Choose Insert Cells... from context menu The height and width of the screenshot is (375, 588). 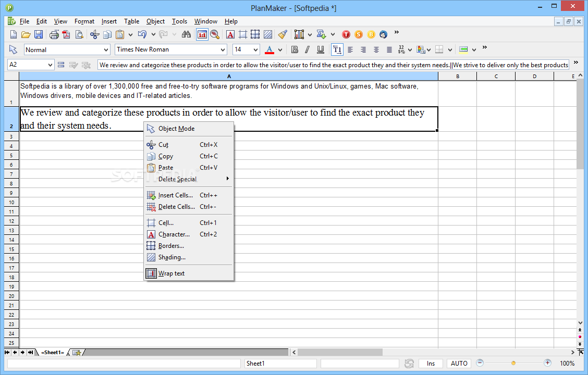(x=189, y=195)
